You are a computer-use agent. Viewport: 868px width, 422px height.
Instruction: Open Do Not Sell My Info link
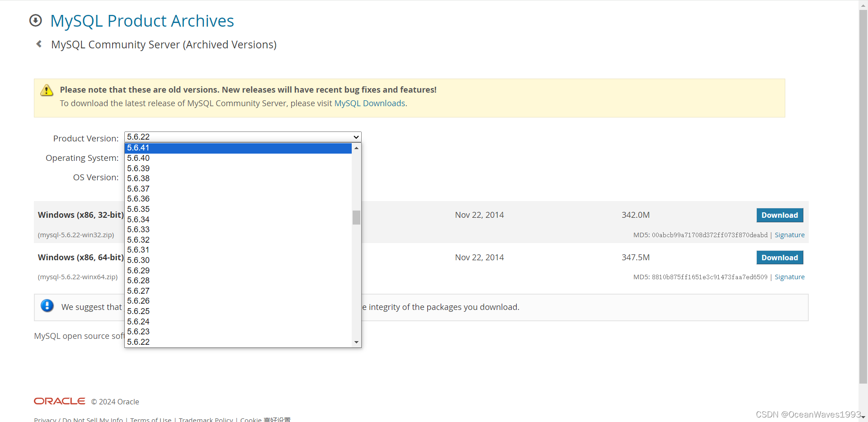[93, 420]
